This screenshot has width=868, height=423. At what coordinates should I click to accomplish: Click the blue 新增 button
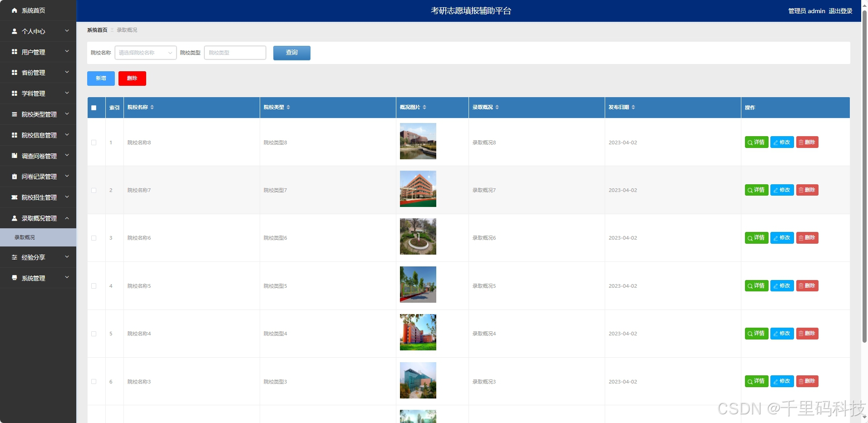pyautogui.click(x=101, y=78)
